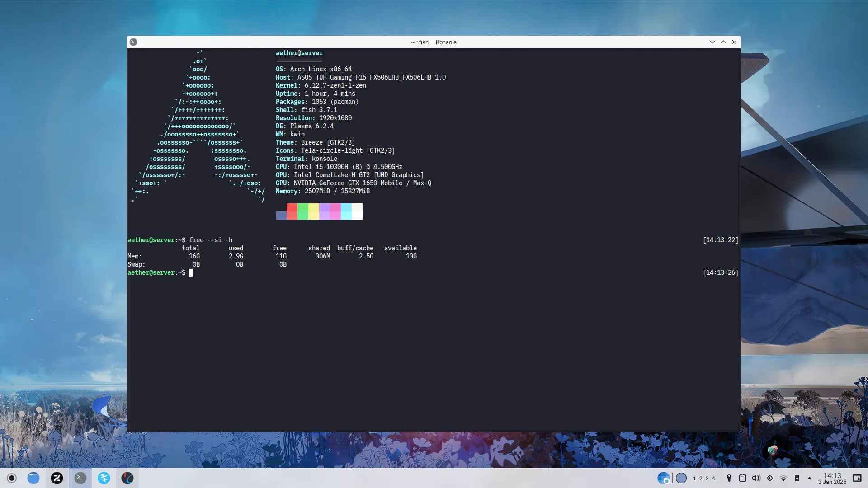This screenshot has height=488, width=868.
Task: Click the 'Icons: Tela-circle-light' line
Action: [335, 150]
